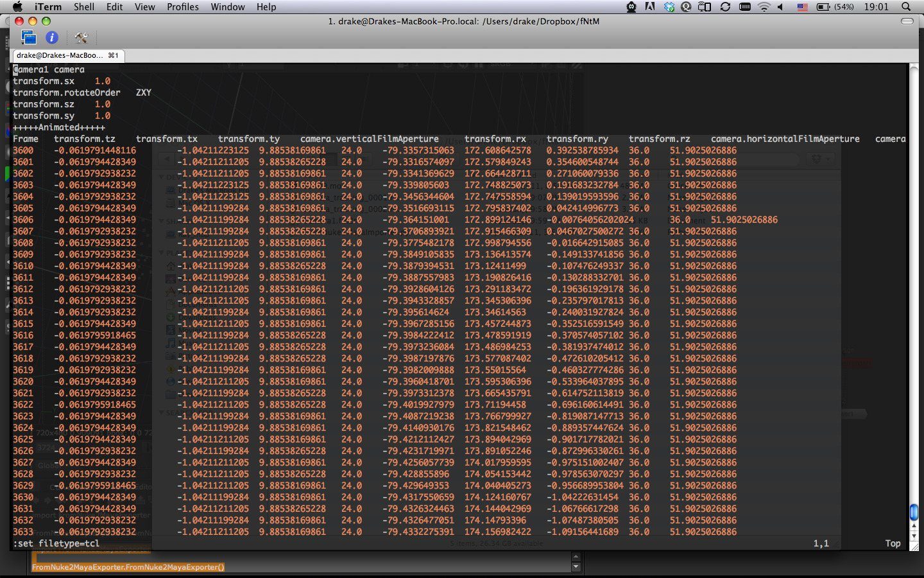Click the circular sync arrows menu bar icon
Viewport: 924px width, 578px height.
725,6
